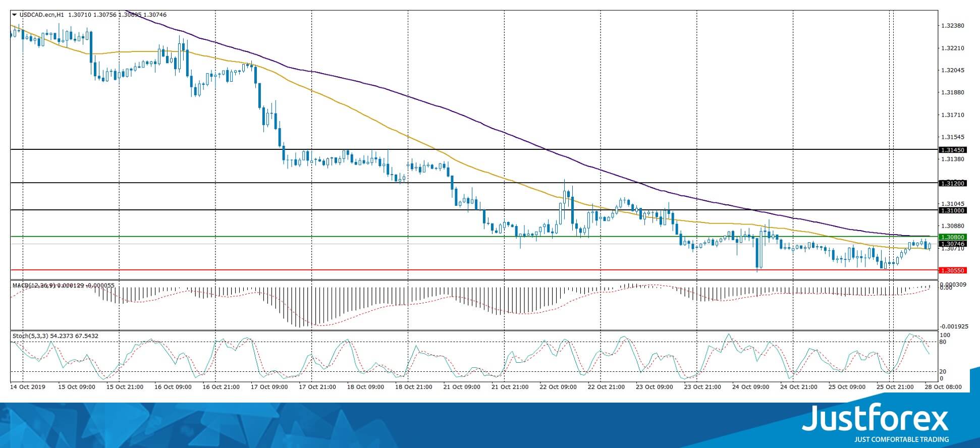Click the 1.31710 value on price axis
The image size is (980, 448).
tap(953, 115)
